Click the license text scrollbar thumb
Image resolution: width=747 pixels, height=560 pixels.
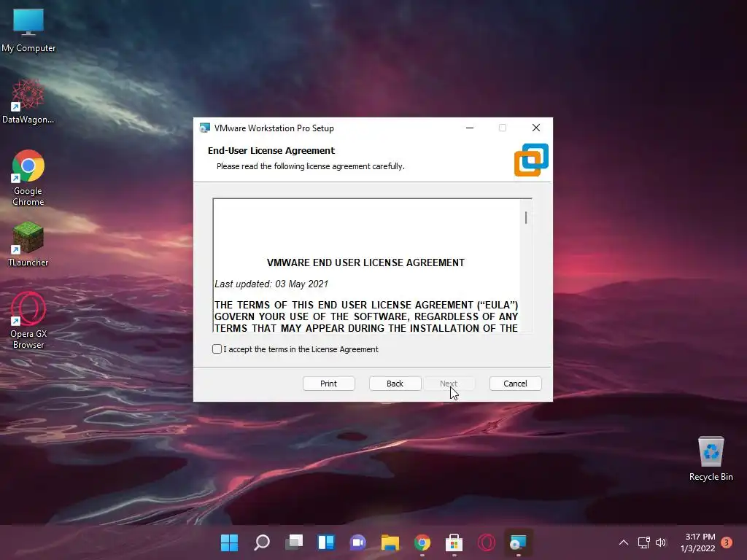tap(526, 217)
